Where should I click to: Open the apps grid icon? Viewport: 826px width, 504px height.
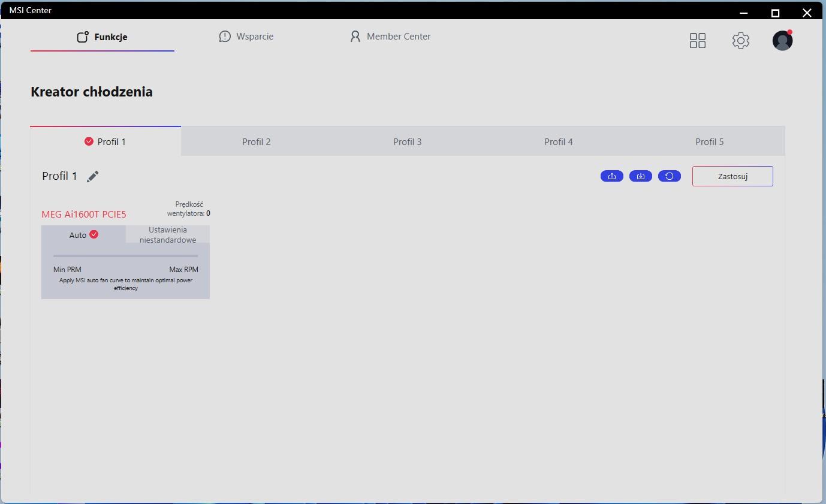point(698,40)
